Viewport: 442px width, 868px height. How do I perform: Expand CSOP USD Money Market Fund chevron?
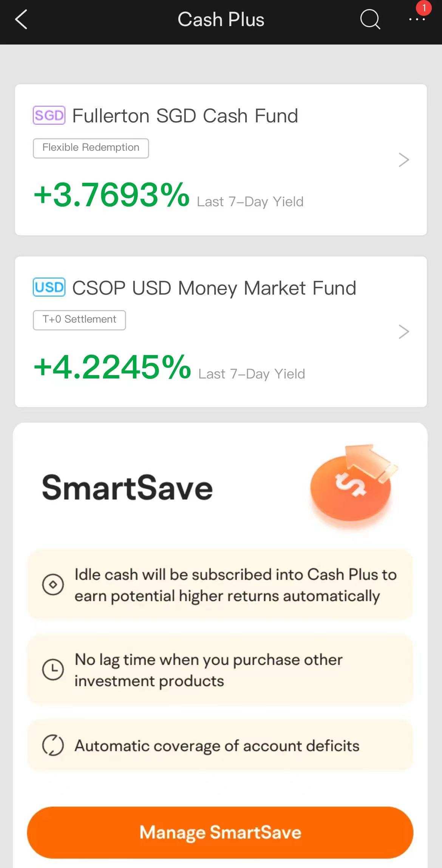point(404,332)
